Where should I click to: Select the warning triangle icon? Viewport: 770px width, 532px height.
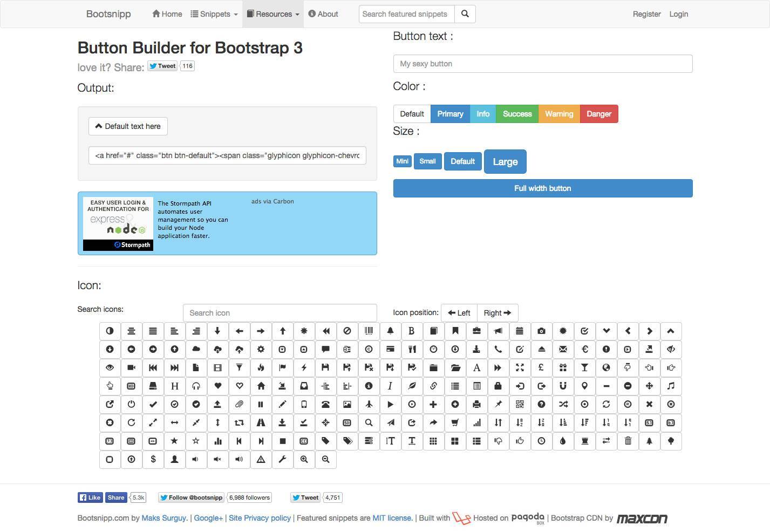(261, 459)
